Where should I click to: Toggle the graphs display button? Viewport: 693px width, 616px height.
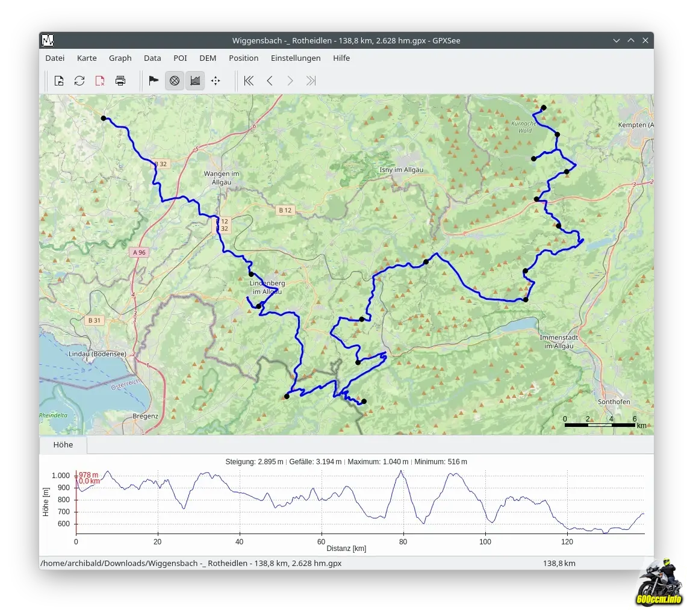(194, 81)
